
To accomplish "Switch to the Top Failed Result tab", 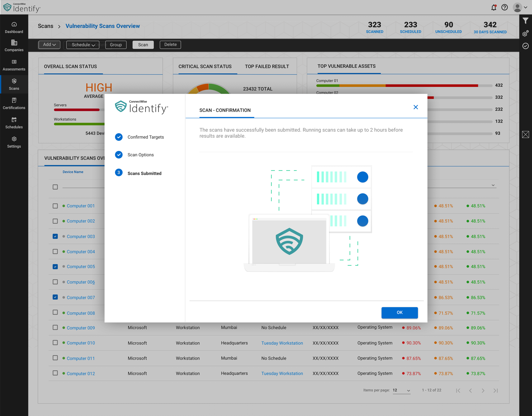I will pyautogui.click(x=267, y=66).
